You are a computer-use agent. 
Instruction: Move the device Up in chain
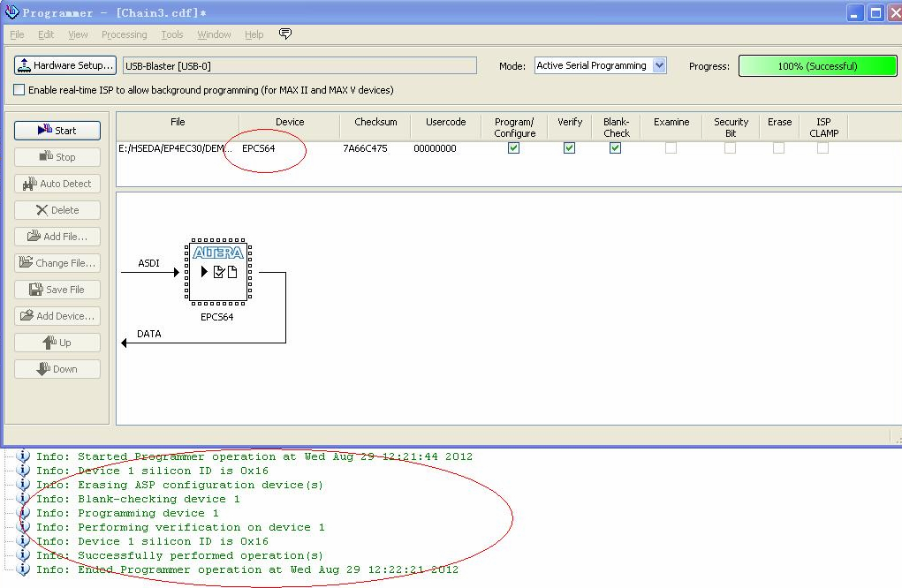click(57, 343)
